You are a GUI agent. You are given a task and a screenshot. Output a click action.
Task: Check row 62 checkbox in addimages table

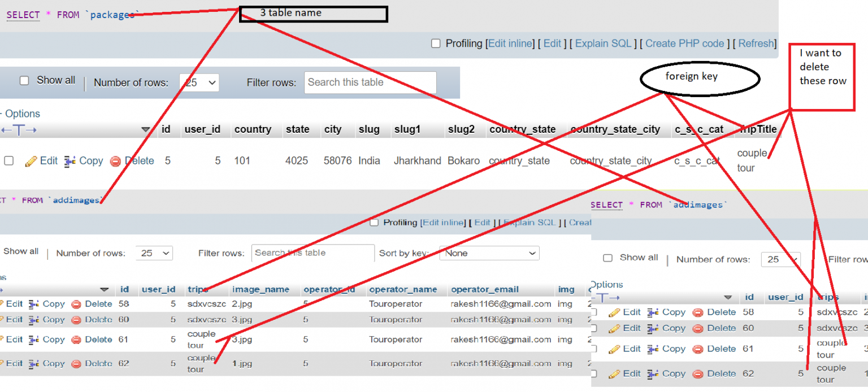[593, 374]
